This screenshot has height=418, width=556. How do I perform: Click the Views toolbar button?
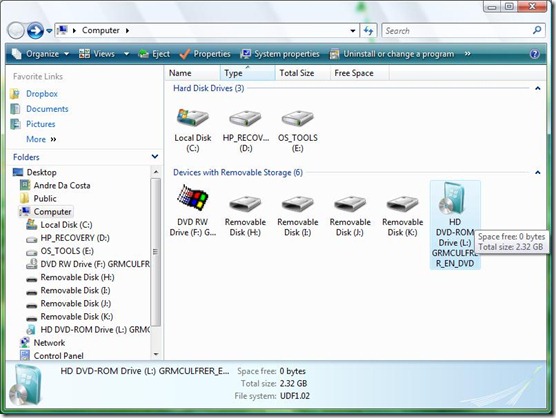tap(97, 54)
